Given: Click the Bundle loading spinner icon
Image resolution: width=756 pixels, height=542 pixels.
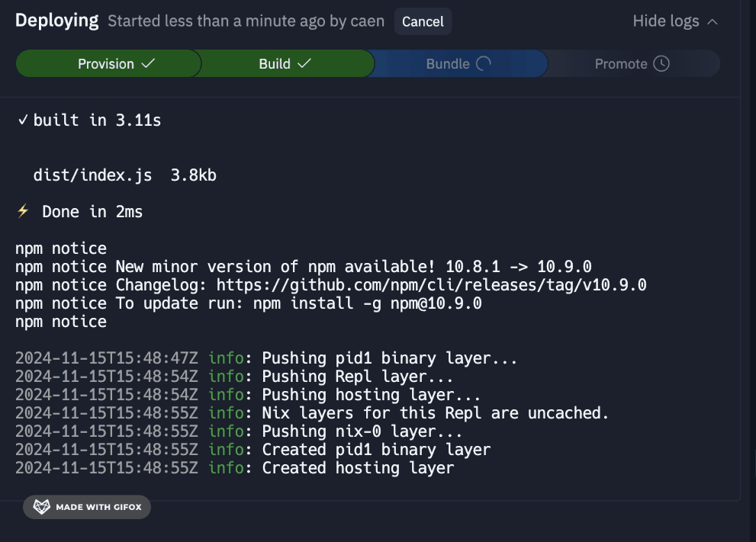Looking at the screenshot, I should [484, 64].
